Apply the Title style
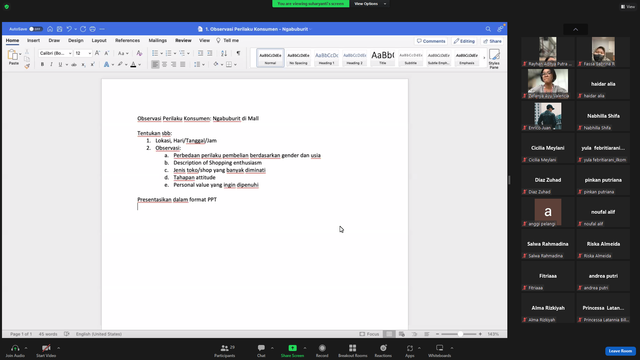The image size is (640, 360). 382,58
